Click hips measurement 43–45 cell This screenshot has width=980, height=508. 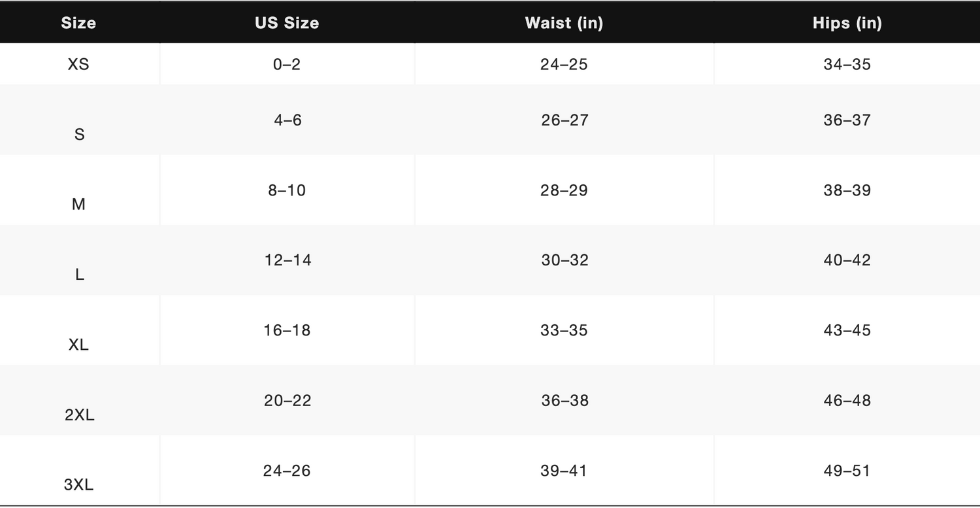(x=847, y=330)
